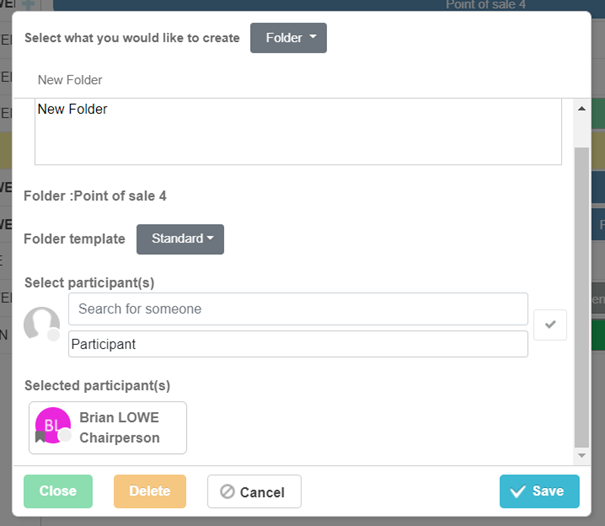Click the ban icon inside Cancel
Image resolution: width=605 pixels, height=526 pixels.
click(227, 492)
